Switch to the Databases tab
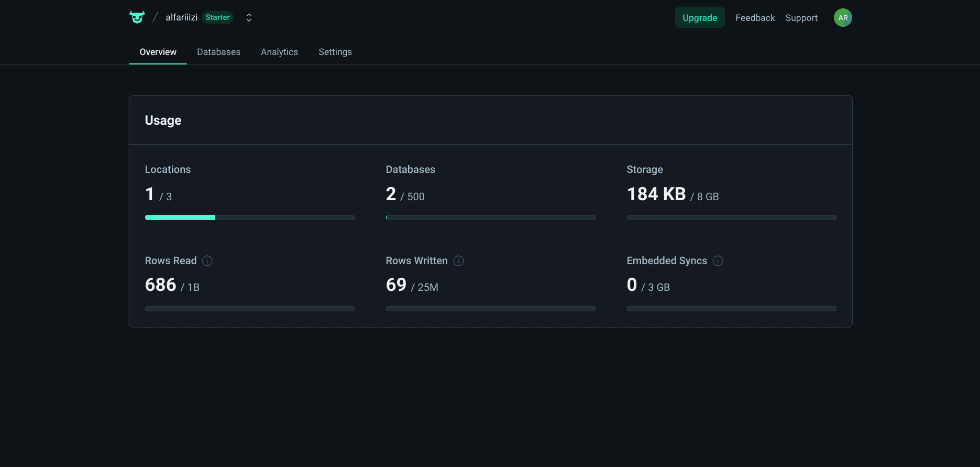Viewport: 980px width, 467px height. [x=219, y=52]
